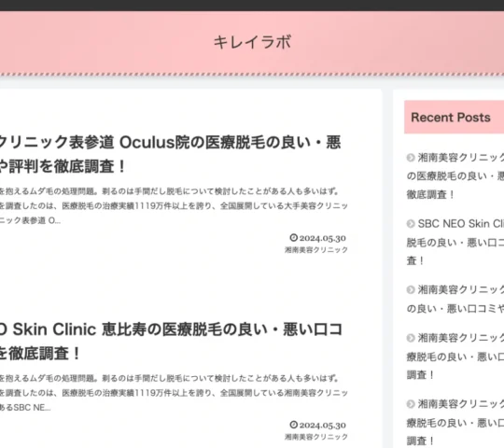Screen dimensions: 504x448
Task: Click arrow icon beside first recent post
Action: (411, 158)
